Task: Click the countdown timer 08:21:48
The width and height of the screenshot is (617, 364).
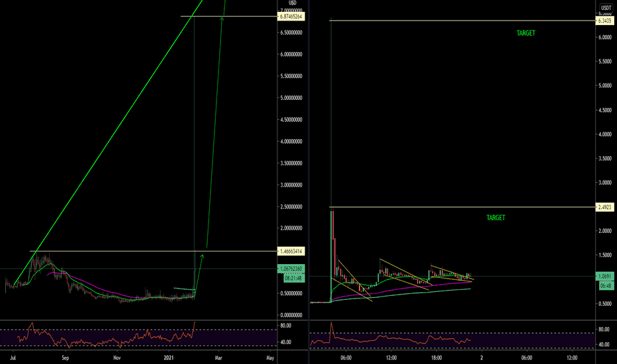Action: tap(294, 278)
